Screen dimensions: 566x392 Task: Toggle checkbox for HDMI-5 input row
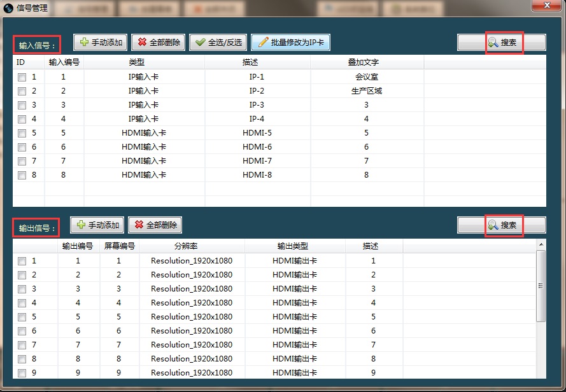click(x=22, y=133)
